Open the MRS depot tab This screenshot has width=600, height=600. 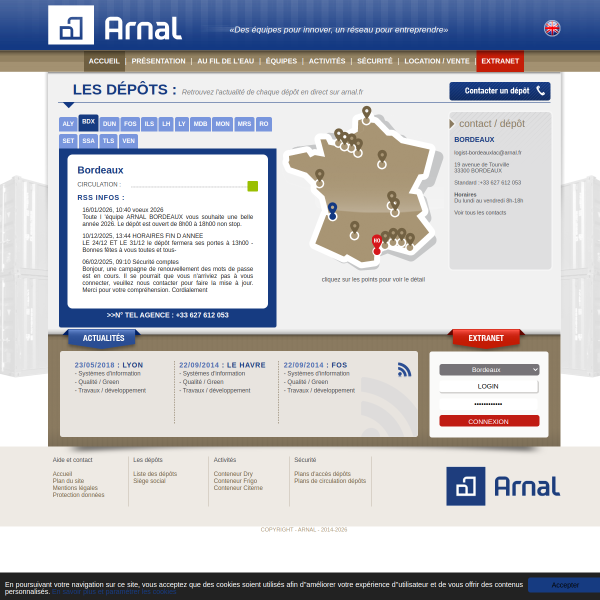point(244,124)
